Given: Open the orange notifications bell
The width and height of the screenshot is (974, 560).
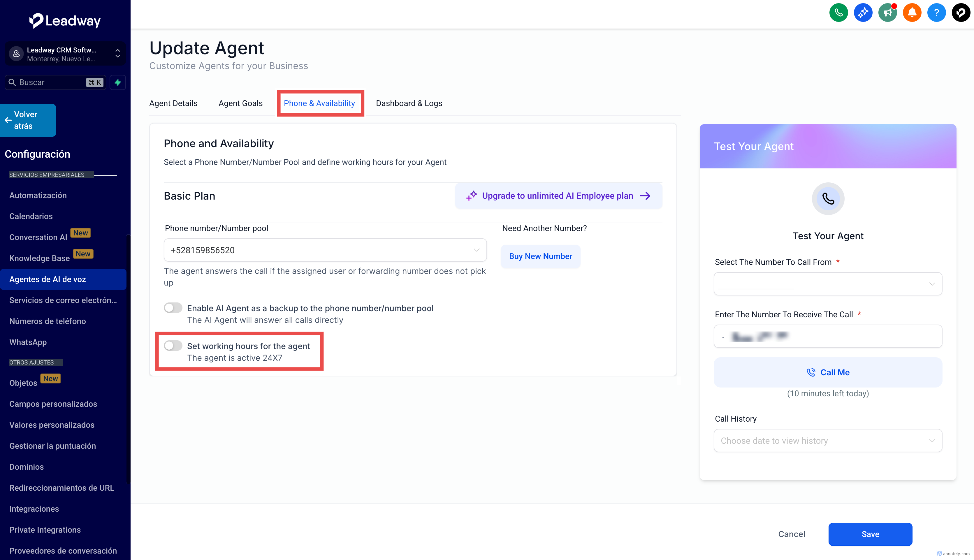Looking at the screenshot, I should click(x=912, y=13).
